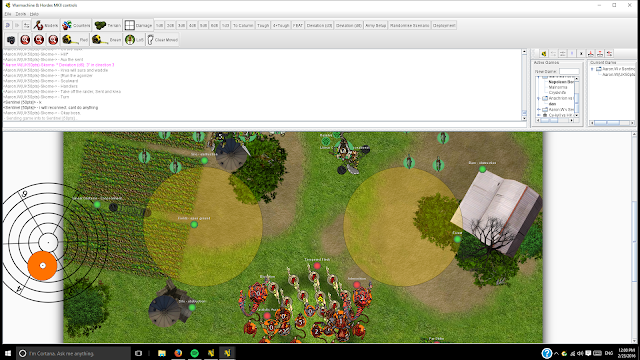640x360 pixels.
Task: Roll Deviation (d6) button
Action: (x=349, y=25)
